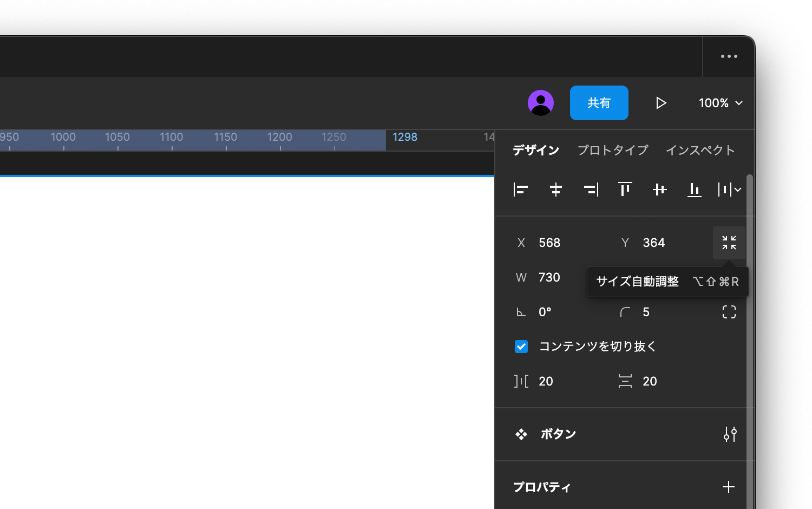Click the independent corners icon
This screenshot has height=509, width=812.
click(729, 312)
